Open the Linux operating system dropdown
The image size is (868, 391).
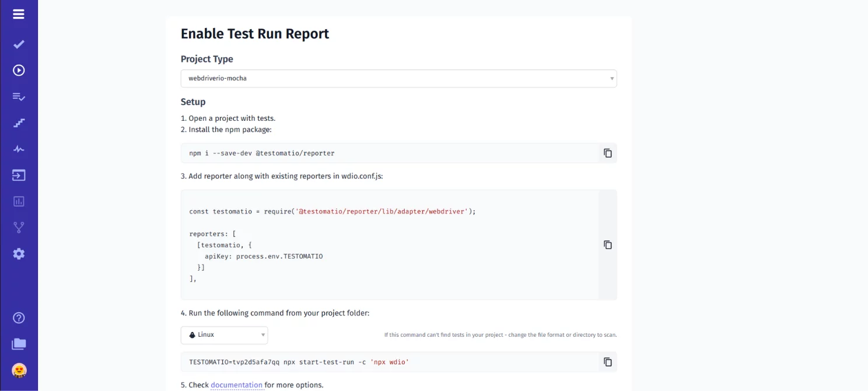pyautogui.click(x=224, y=335)
